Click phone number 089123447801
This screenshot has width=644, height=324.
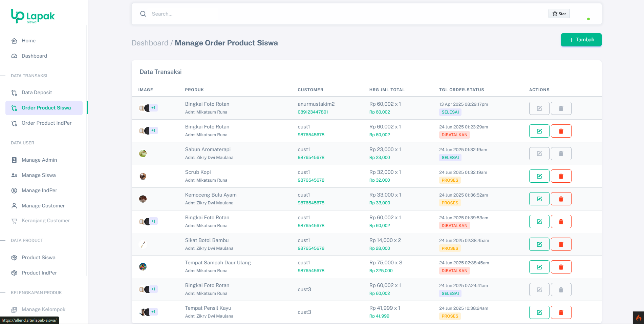coord(313,112)
